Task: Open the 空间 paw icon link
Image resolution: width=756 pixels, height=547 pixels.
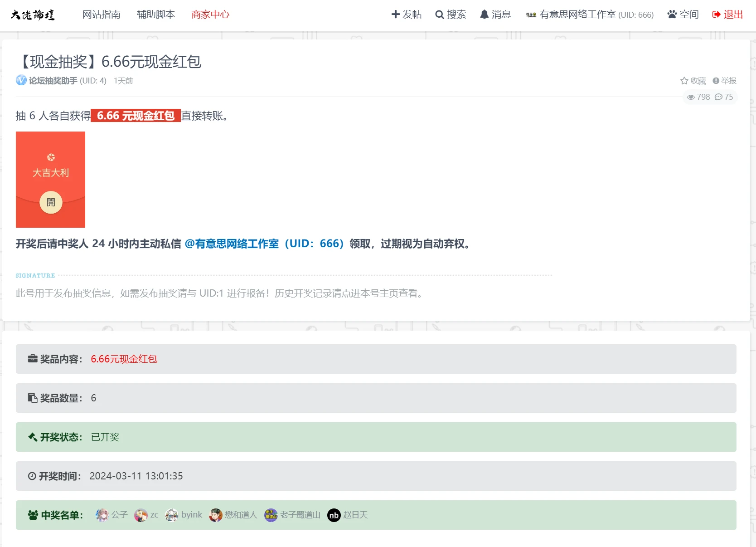Action: [683, 15]
